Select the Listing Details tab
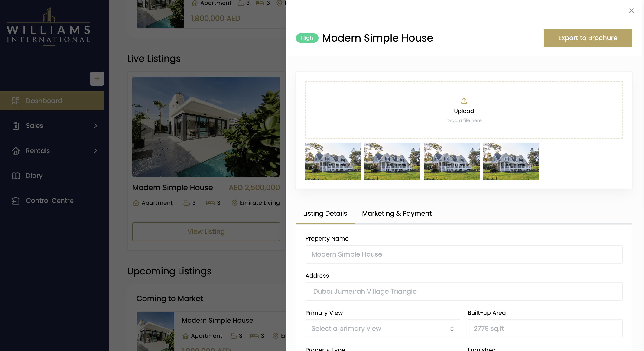Screen dimensions: 644x351 [325, 214]
